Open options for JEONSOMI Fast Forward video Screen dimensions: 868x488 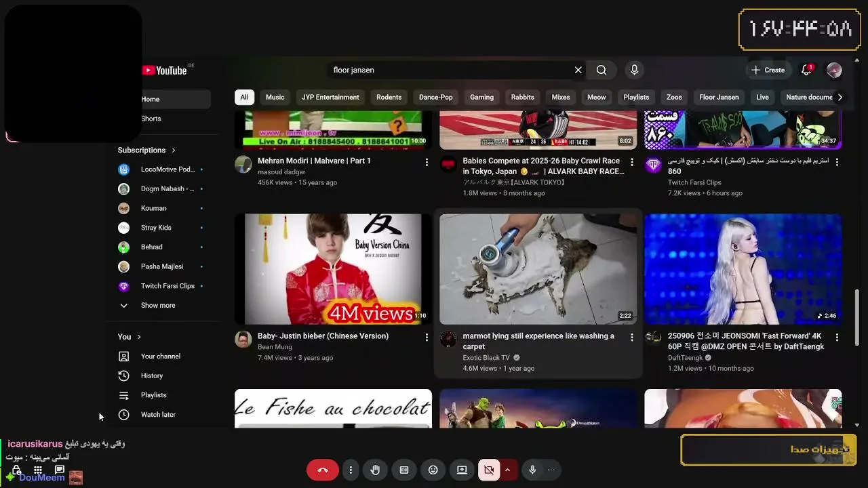(x=837, y=337)
